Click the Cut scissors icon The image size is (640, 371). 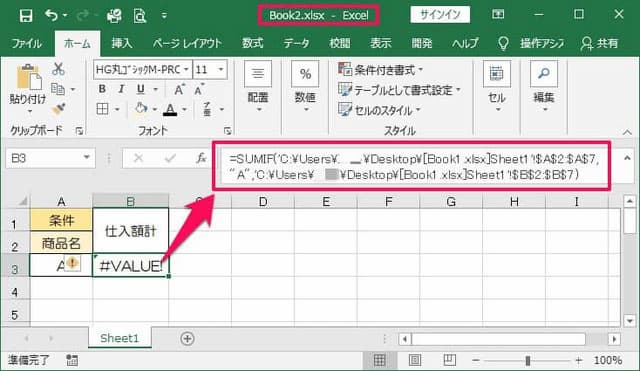(x=58, y=69)
